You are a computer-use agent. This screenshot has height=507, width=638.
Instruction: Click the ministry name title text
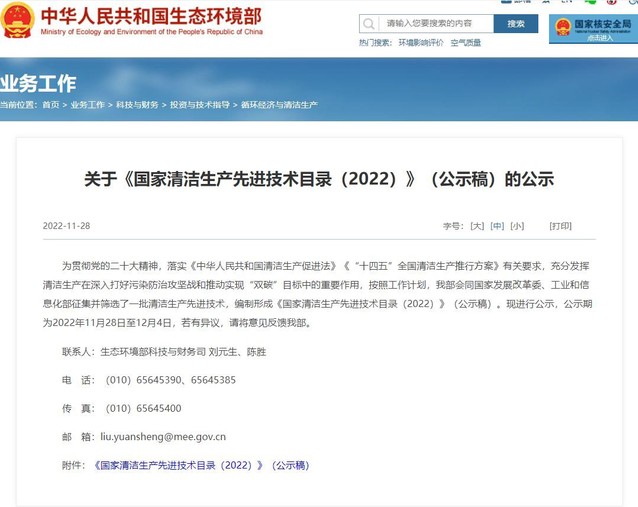click(151, 17)
